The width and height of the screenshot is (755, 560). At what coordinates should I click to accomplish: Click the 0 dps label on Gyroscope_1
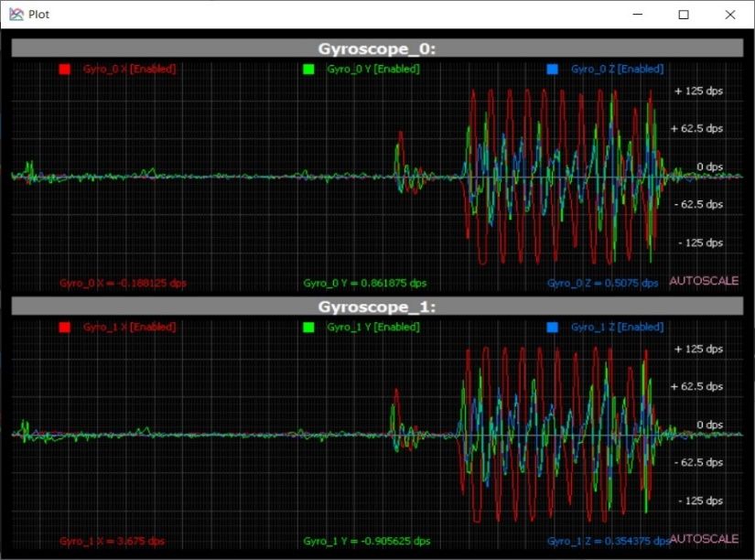710,425
